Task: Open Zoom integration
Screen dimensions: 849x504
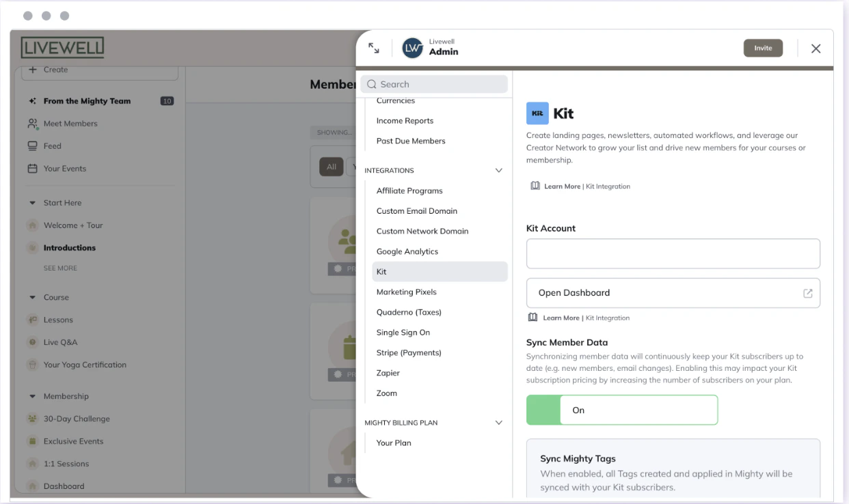Action: [387, 393]
